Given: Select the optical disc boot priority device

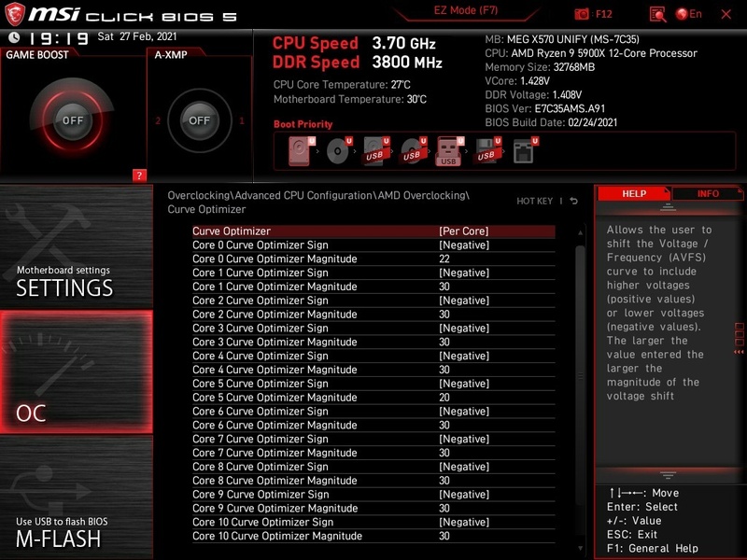Looking at the screenshot, I should (339, 151).
